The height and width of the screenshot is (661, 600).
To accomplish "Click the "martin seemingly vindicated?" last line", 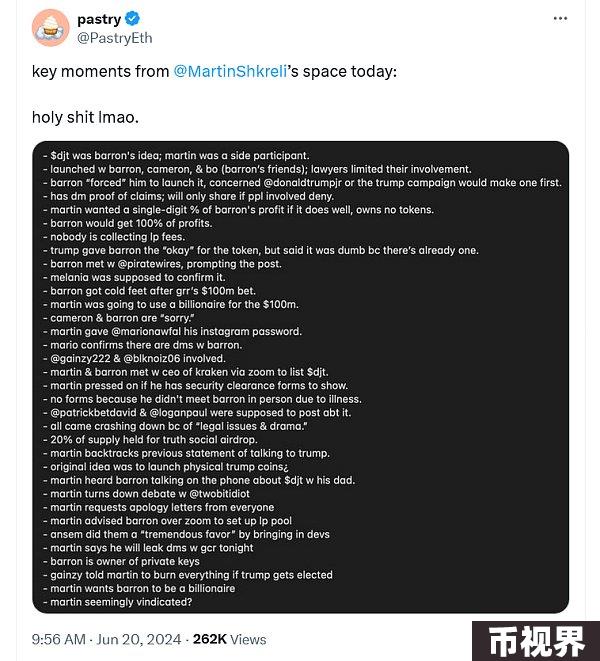I will coord(118,602).
